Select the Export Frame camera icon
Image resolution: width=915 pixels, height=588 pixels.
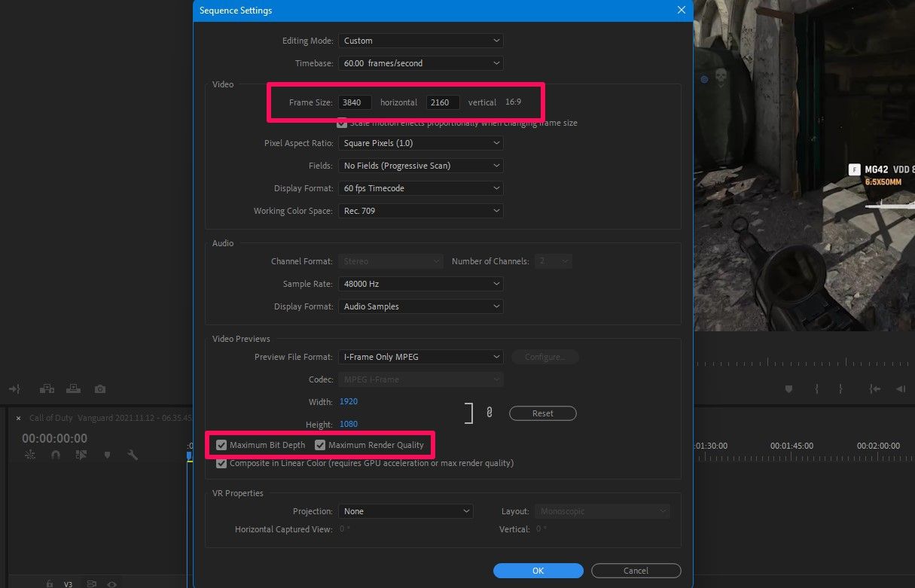99,388
